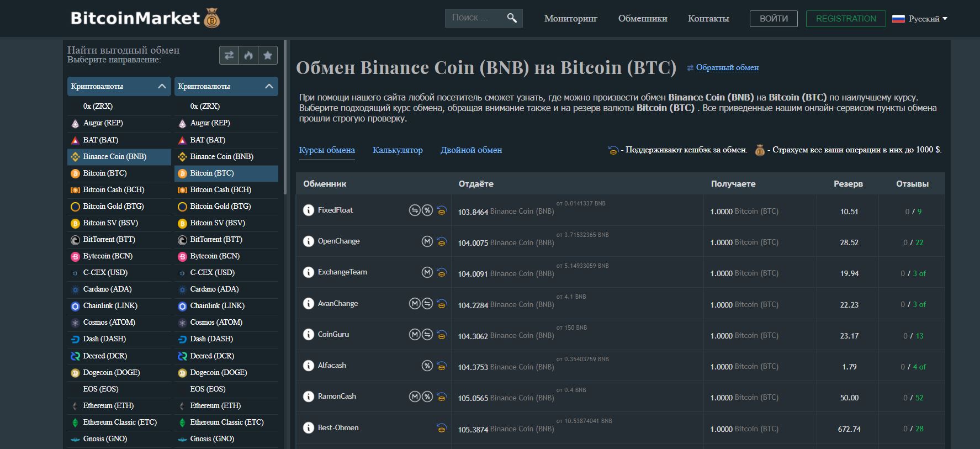The height and width of the screenshot is (449, 980).
Task: Click the star favorites icon
Action: coord(268,55)
